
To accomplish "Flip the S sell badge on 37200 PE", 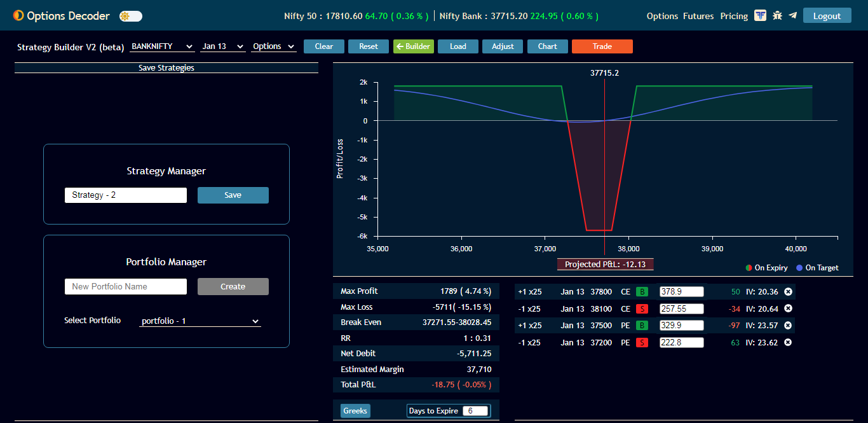I will (642, 343).
